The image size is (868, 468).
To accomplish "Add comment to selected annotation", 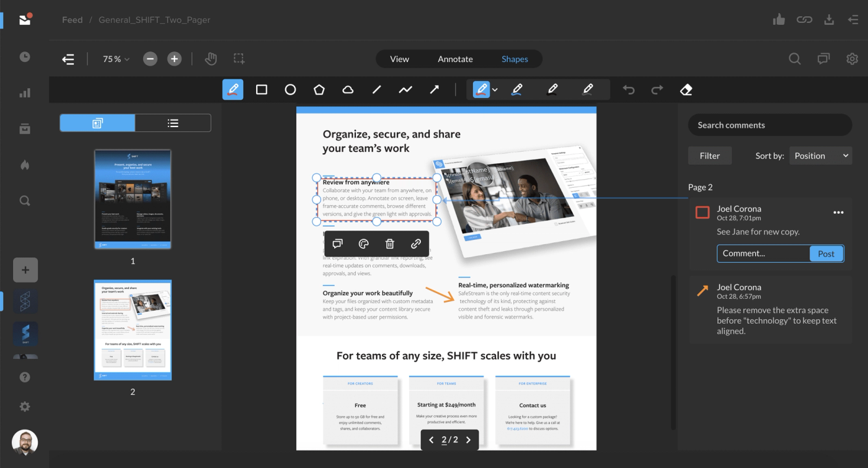I will [338, 244].
